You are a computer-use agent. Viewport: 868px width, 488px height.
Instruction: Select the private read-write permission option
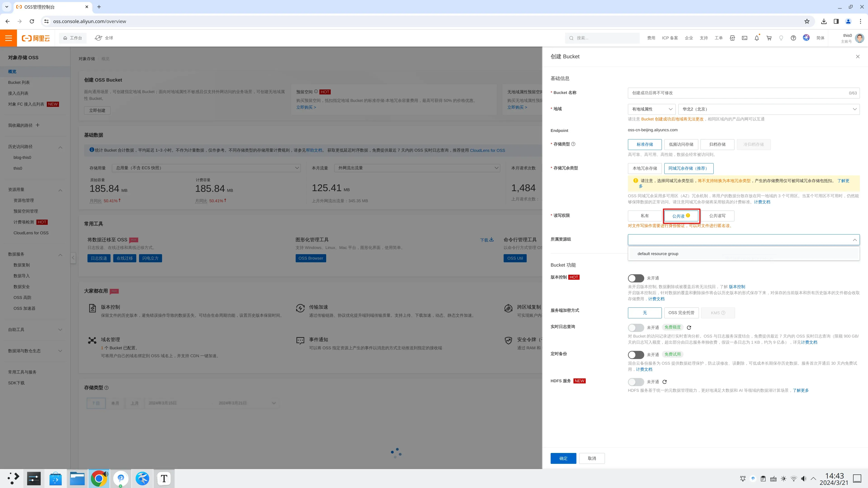pyautogui.click(x=645, y=216)
